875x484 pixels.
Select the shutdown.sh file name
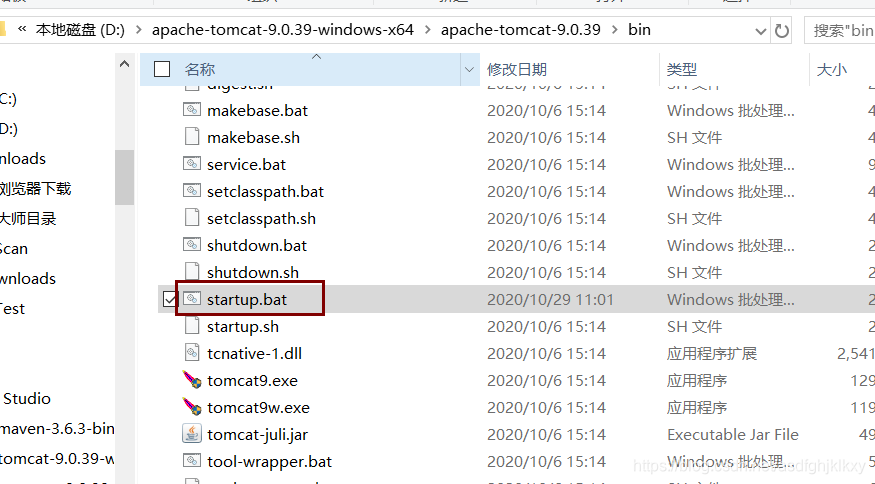click(253, 272)
